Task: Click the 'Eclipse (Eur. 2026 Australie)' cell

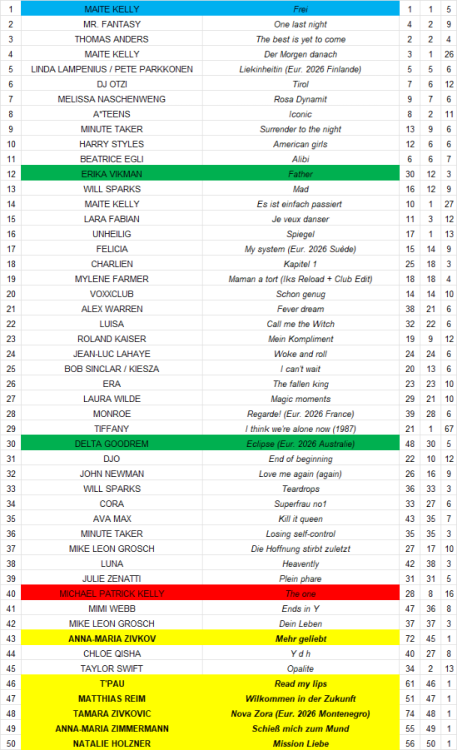Action: [x=301, y=444]
